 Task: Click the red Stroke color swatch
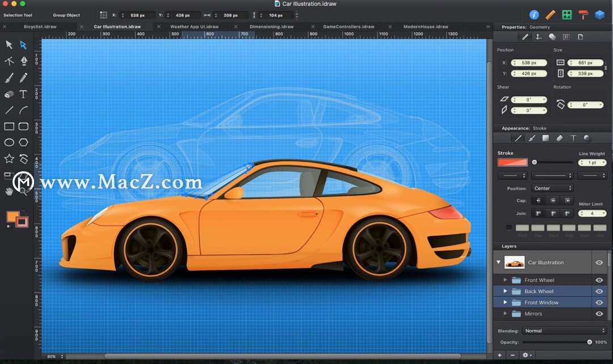point(513,162)
